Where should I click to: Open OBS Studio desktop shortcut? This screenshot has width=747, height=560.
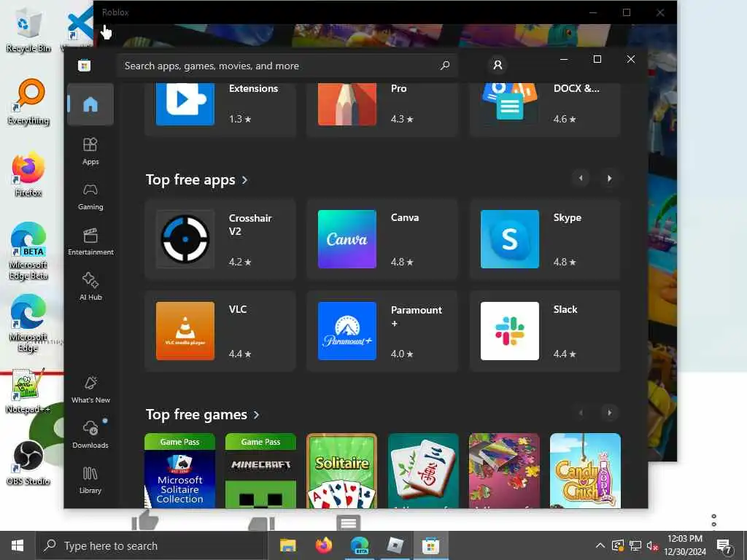tap(28, 463)
